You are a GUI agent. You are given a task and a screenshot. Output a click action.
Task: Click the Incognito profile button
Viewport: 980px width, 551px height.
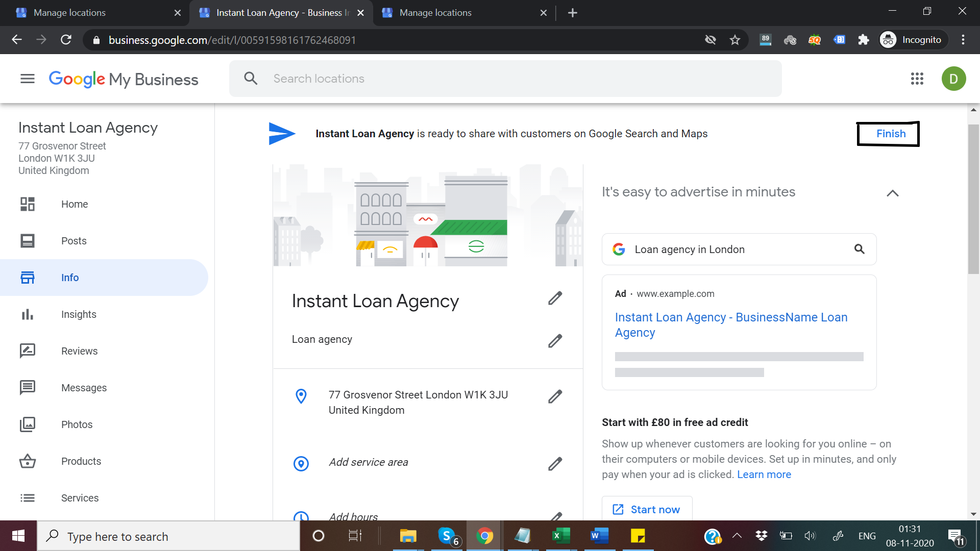pyautogui.click(x=913, y=40)
